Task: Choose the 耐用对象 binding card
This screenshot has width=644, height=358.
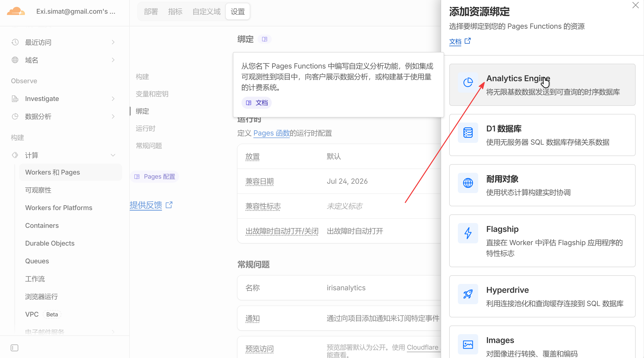Action: point(542,185)
